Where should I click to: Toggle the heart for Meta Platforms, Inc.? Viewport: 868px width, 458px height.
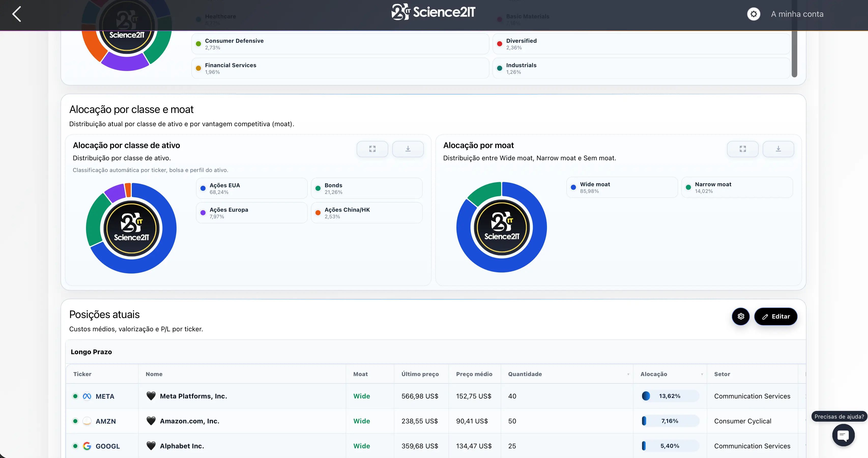(x=151, y=396)
